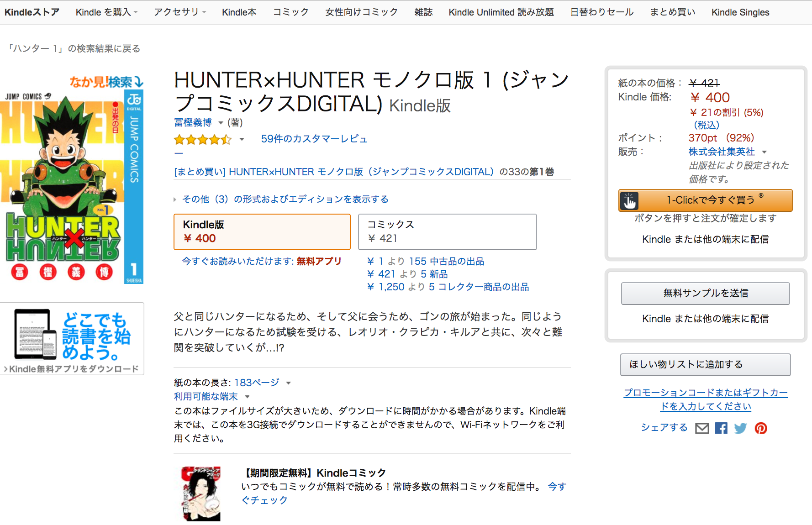The image size is (812, 525).
Task: Select the コミックス ¥421 format box
Action: 448,232
